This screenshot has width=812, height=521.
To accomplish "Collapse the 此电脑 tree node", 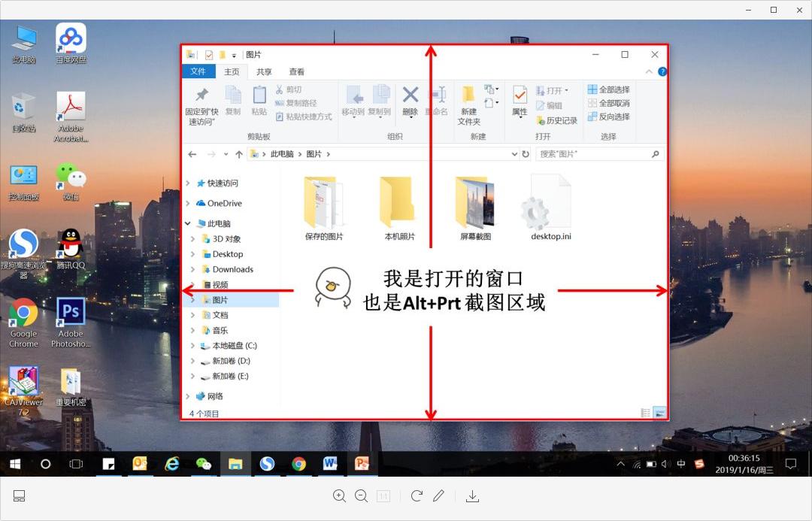I will point(187,223).
